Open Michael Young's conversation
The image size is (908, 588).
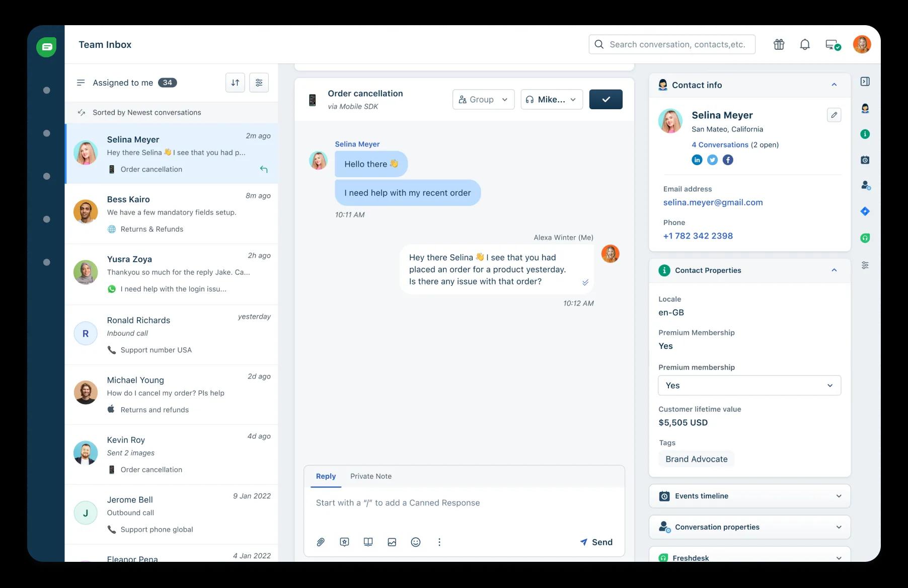pyautogui.click(x=171, y=395)
